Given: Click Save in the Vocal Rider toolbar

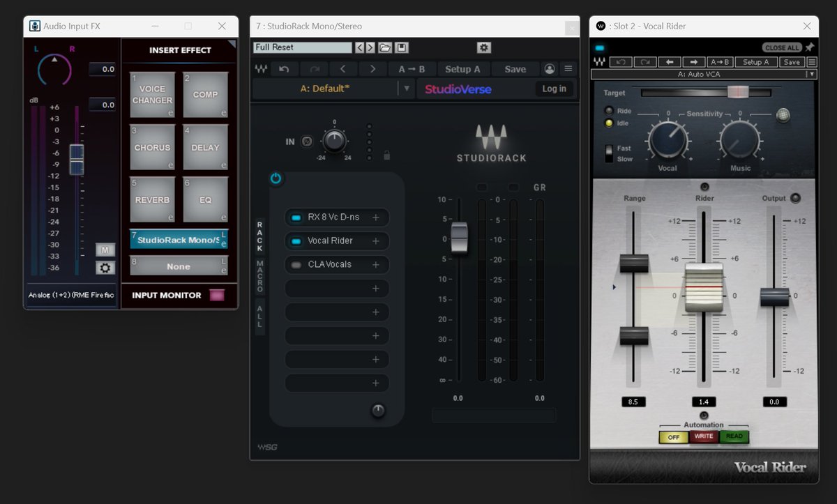Looking at the screenshot, I should (x=791, y=62).
